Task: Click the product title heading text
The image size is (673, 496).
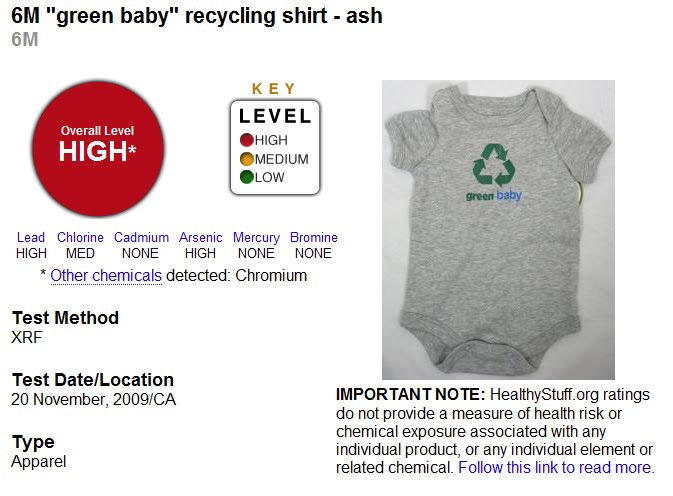Action: [x=197, y=16]
